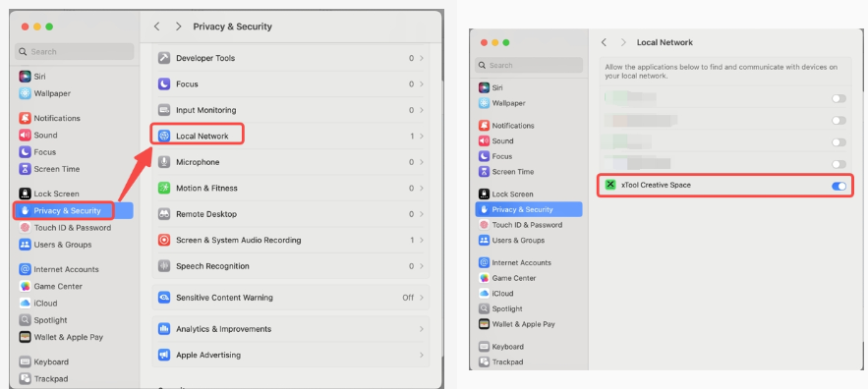Image resolution: width=868 pixels, height=389 pixels.
Task: Expand the Apple Advertising row chevron
Action: coord(422,356)
